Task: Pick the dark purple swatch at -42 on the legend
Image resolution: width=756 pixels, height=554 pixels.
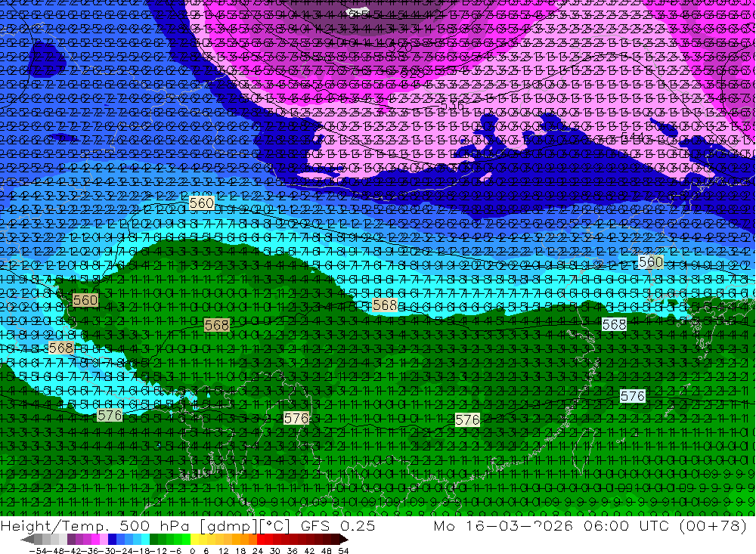Action: point(71,539)
